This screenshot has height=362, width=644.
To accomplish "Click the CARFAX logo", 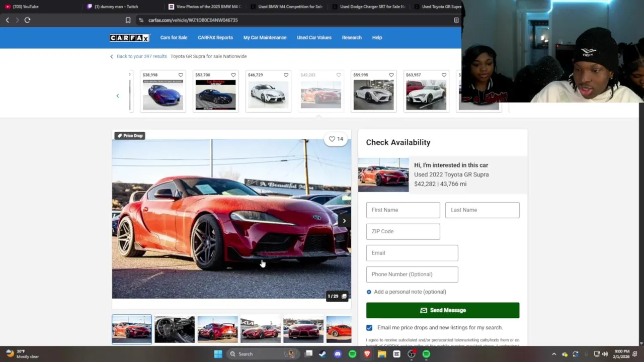I will pos(129,38).
